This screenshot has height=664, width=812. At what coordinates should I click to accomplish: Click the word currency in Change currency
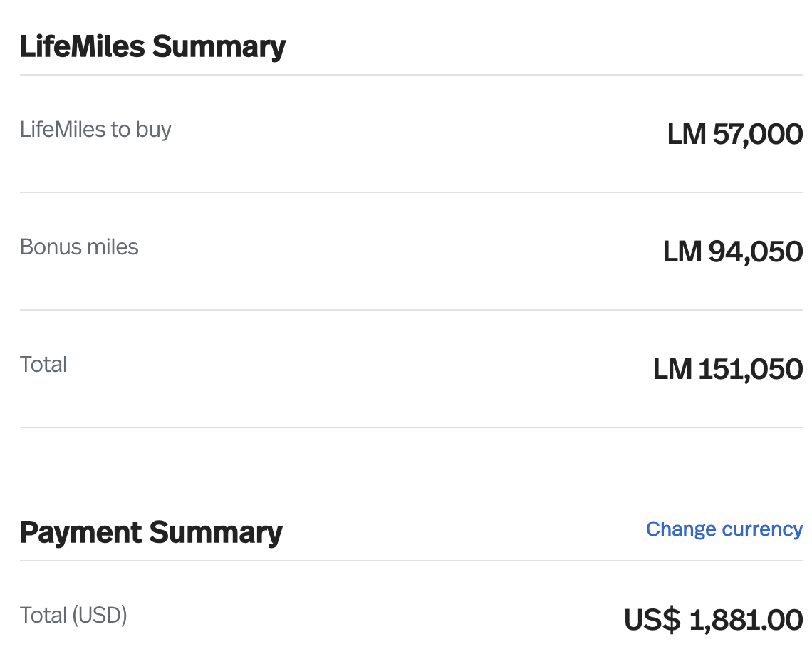click(762, 529)
